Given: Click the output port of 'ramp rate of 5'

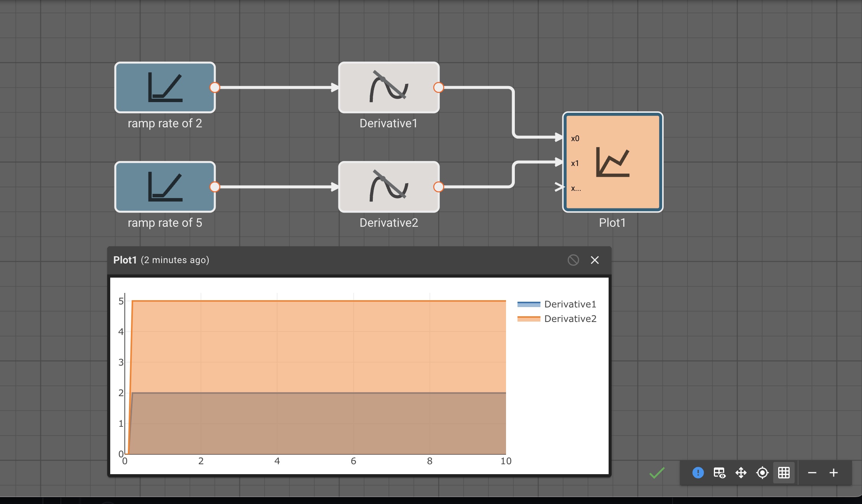Looking at the screenshot, I should [x=215, y=187].
